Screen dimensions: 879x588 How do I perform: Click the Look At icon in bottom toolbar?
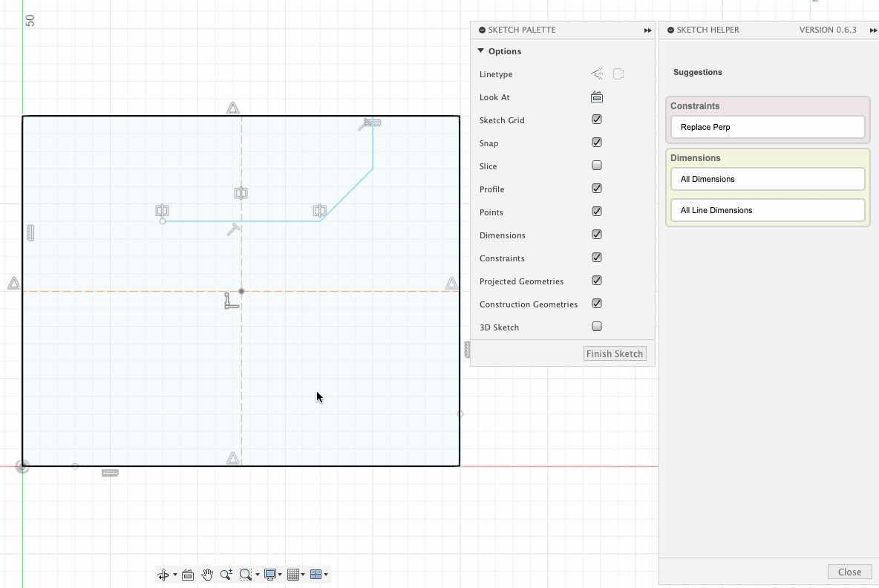pyautogui.click(x=188, y=575)
